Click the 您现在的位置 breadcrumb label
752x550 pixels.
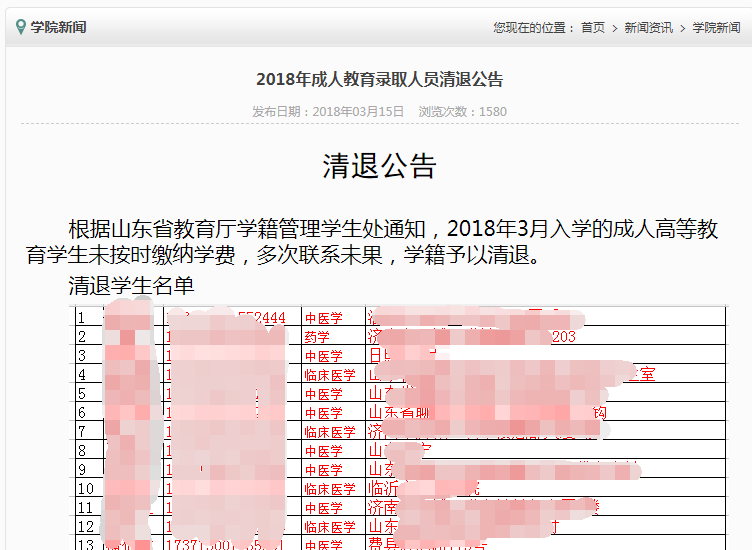click(x=534, y=28)
